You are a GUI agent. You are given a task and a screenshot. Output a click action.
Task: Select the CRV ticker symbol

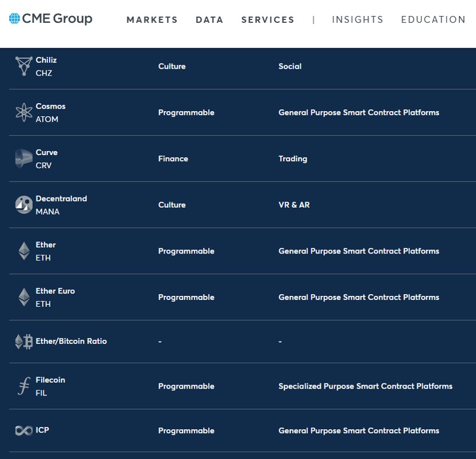tap(43, 165)
